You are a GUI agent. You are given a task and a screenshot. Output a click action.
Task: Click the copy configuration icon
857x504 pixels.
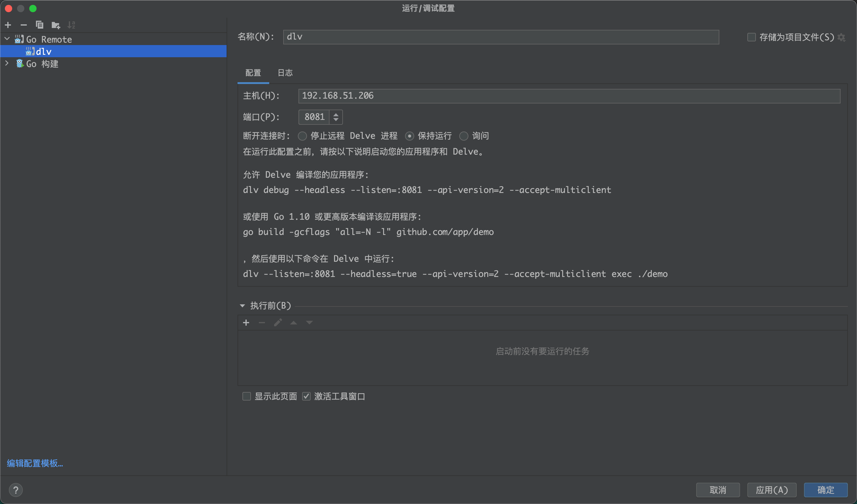click(x=40, y=25)
